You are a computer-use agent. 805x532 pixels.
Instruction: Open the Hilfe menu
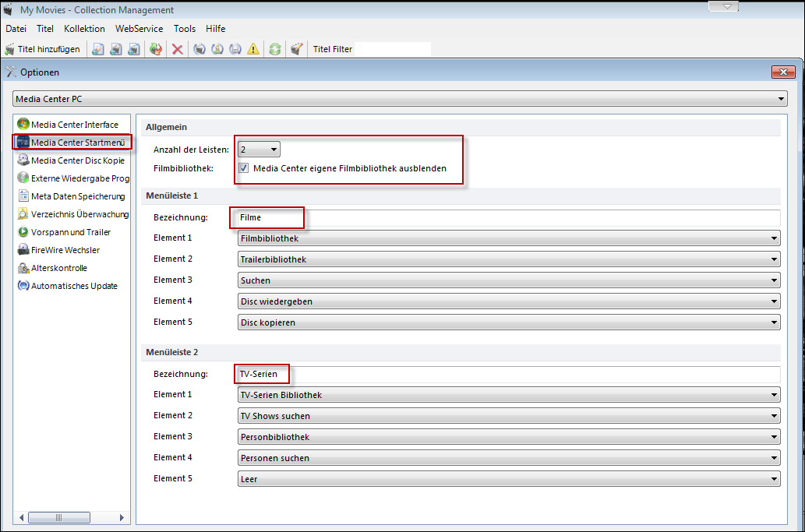click(x=216, y=29)
